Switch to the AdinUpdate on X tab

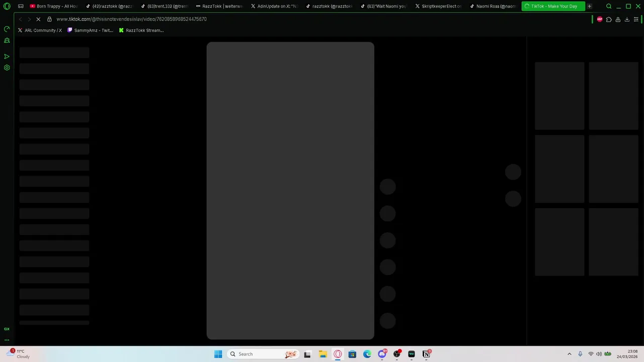point(274,7)
